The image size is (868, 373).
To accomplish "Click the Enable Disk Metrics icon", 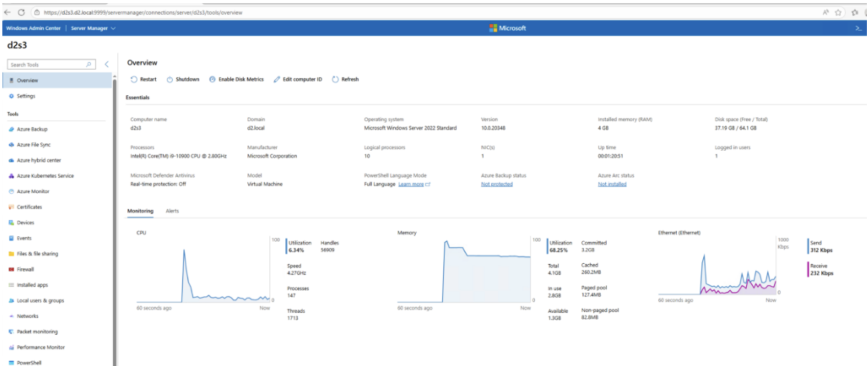I will click(x=212, y=80).
